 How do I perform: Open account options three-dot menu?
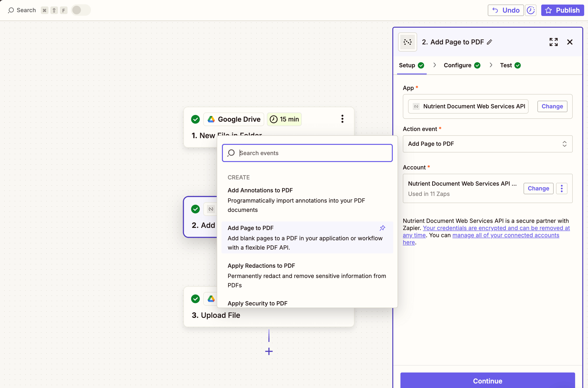pos(562,189)
